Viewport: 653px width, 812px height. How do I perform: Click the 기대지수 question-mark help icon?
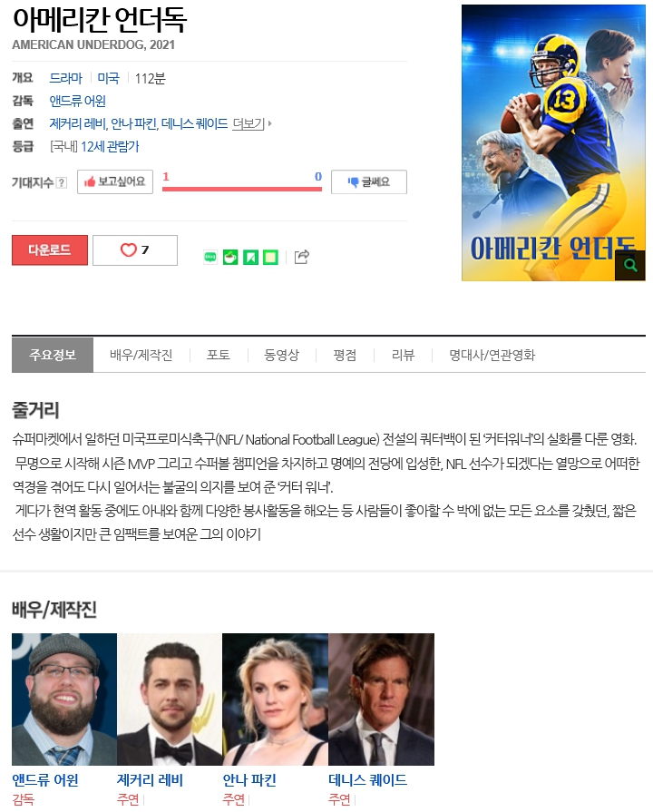point(62,182)
